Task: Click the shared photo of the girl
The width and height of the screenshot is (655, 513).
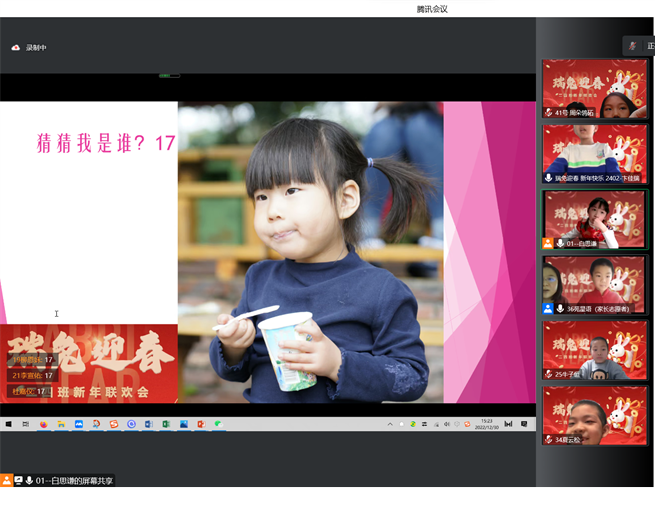Action: tap(310, 252)
